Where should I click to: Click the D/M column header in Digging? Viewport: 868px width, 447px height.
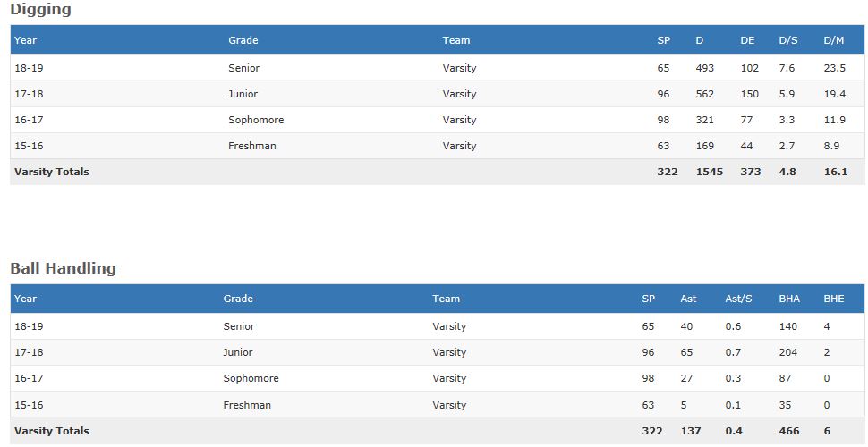[833, 40]
